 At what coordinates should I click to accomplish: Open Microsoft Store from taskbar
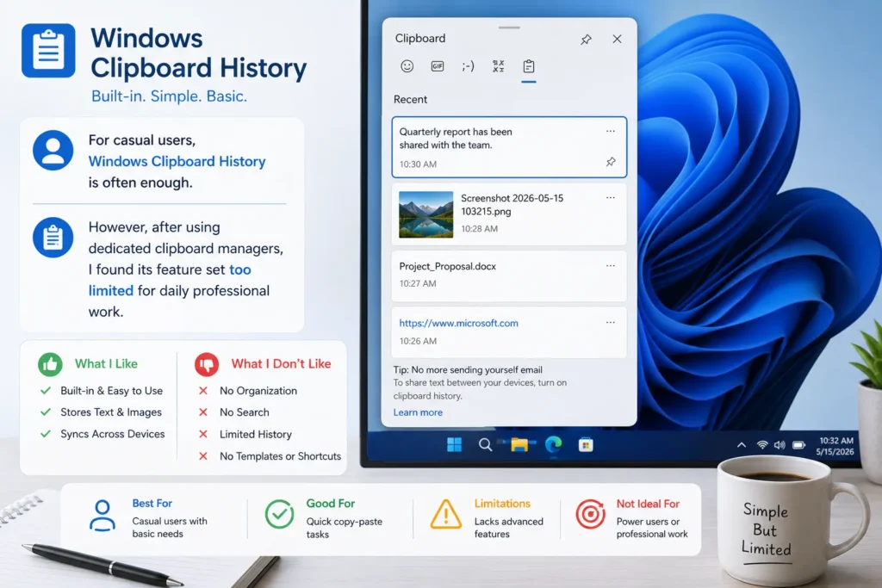(586, 444)
